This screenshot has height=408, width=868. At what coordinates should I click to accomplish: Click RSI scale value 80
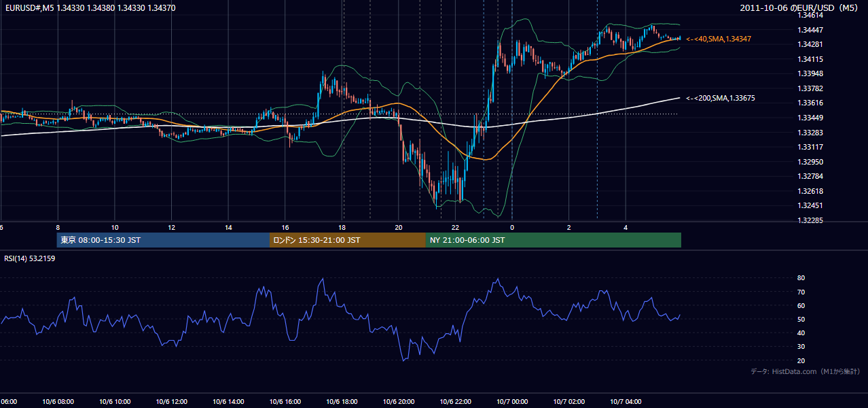coord(801,278)
